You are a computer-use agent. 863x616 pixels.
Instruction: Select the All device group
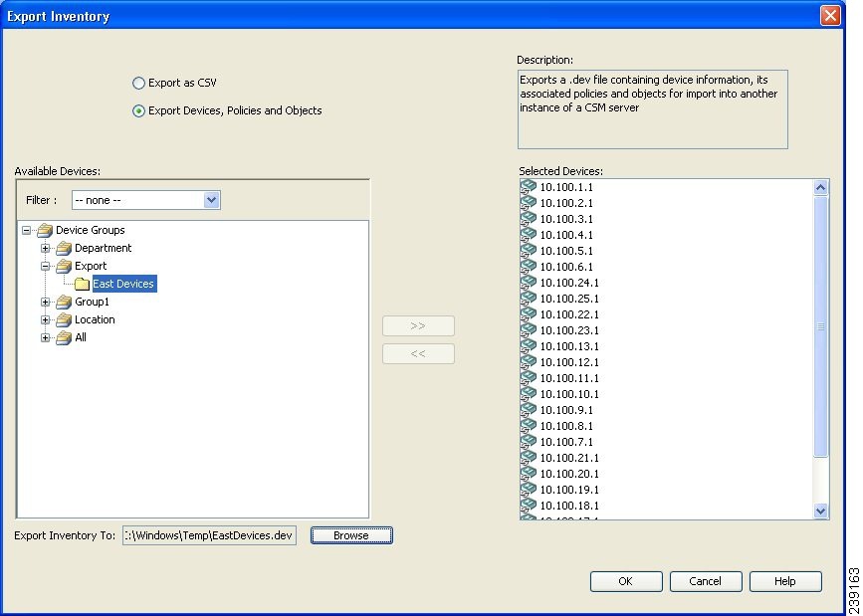pyautogui.click(x=80, y=337)
